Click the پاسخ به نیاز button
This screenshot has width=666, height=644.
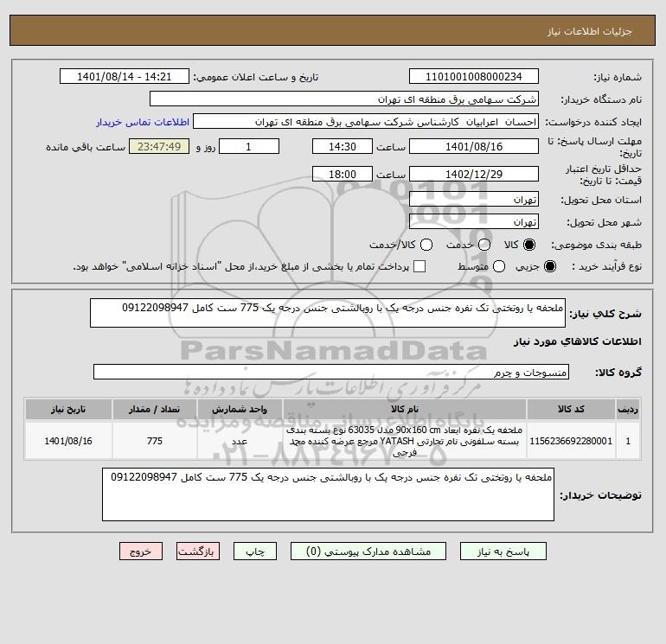503,552
